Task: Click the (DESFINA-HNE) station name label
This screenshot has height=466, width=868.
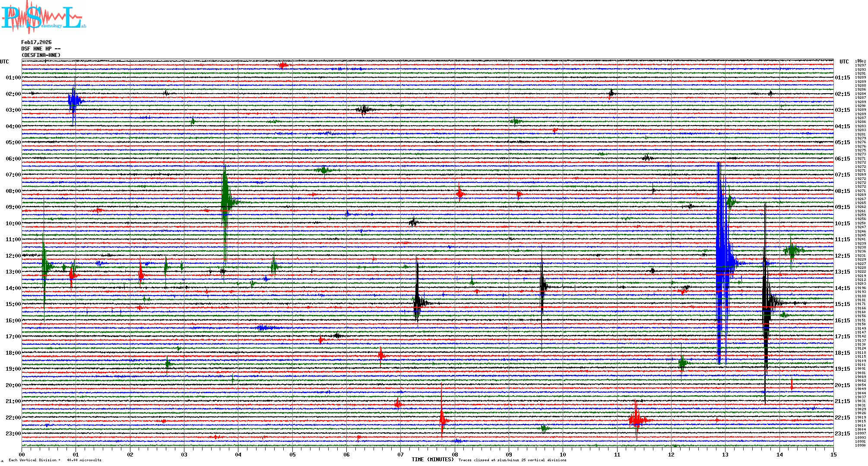Action: (x=41, y=55)
